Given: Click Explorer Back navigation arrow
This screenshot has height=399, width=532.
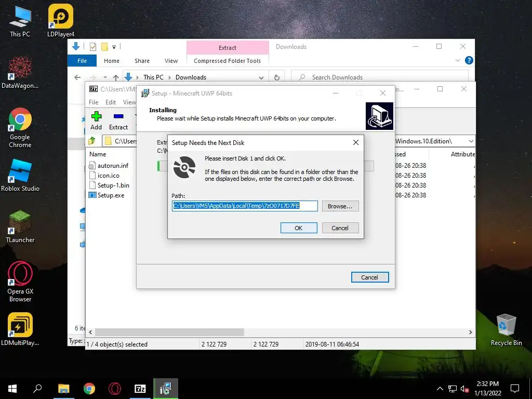Looking at the screenshot, I should [x=77, y=77].
